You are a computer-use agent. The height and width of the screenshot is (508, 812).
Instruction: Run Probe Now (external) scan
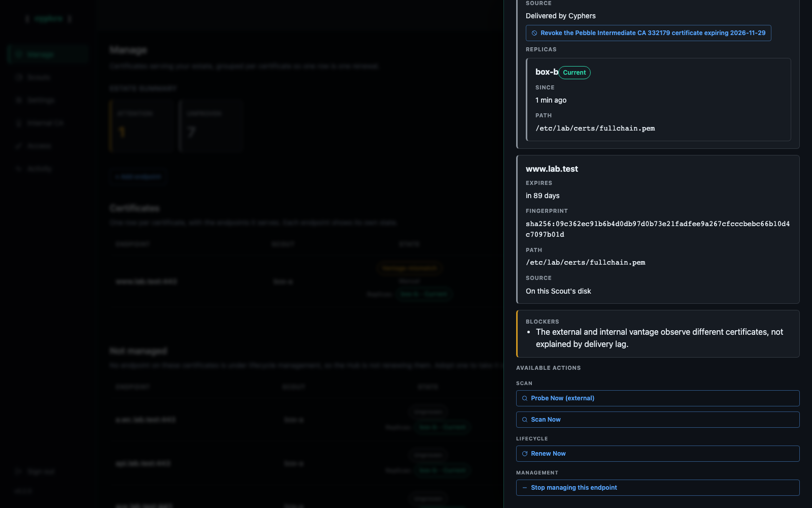click(x=658, y=398)
